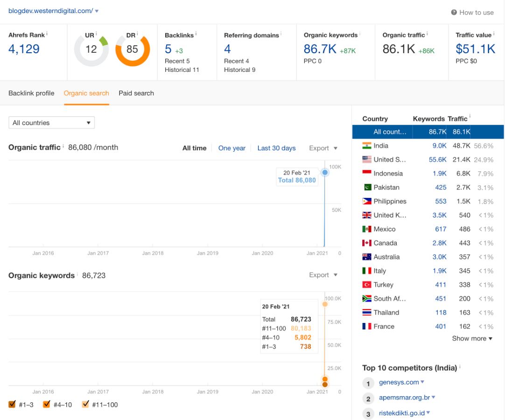Click the Australia flag icon
This screenshot has height=420, width=505.
pyautogui.click(x=366, y=257)
